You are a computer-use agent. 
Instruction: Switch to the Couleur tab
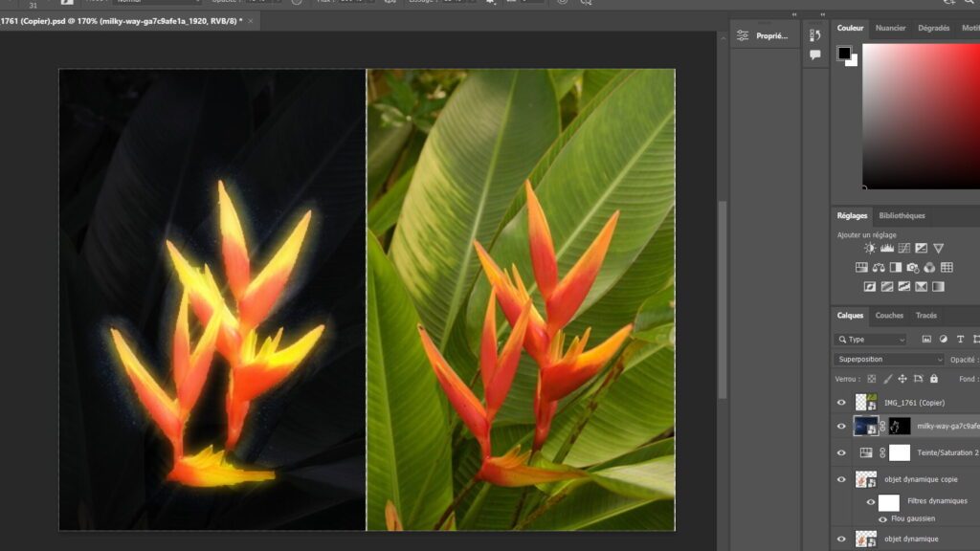pos(850,28)
